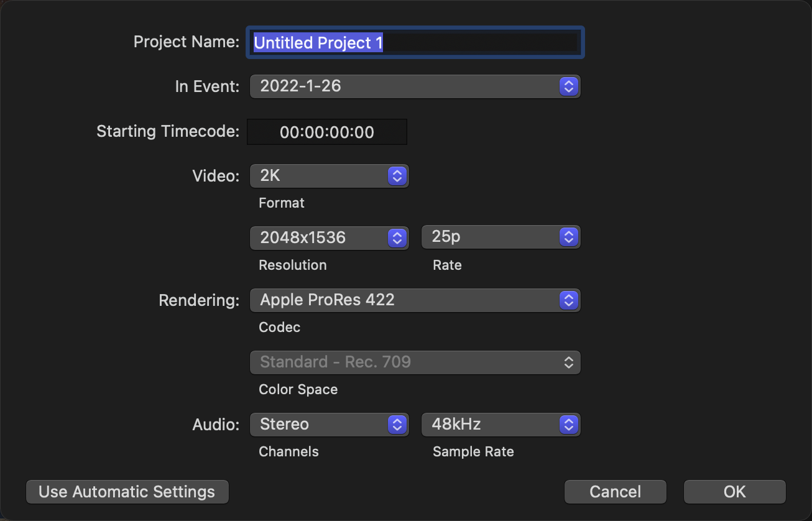Click the Video Format chevron arrows icon
The width and height of the screenshot is (812, 521).
tap(397, 176)
